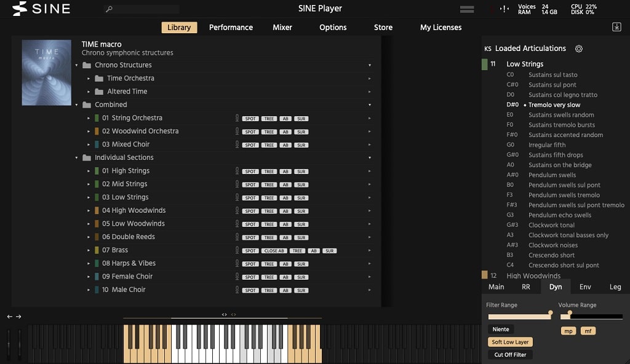Expand 05 Low Woodwinds entry
The image size is (630, 364).
tap(89, 224)
